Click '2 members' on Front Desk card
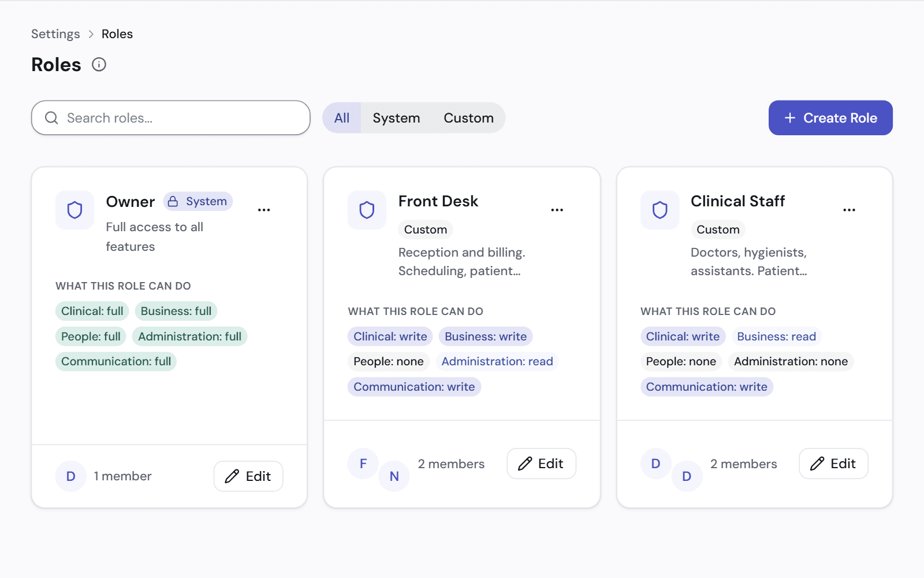The height and width of the screenshot is (578, 924). [451, 464]
